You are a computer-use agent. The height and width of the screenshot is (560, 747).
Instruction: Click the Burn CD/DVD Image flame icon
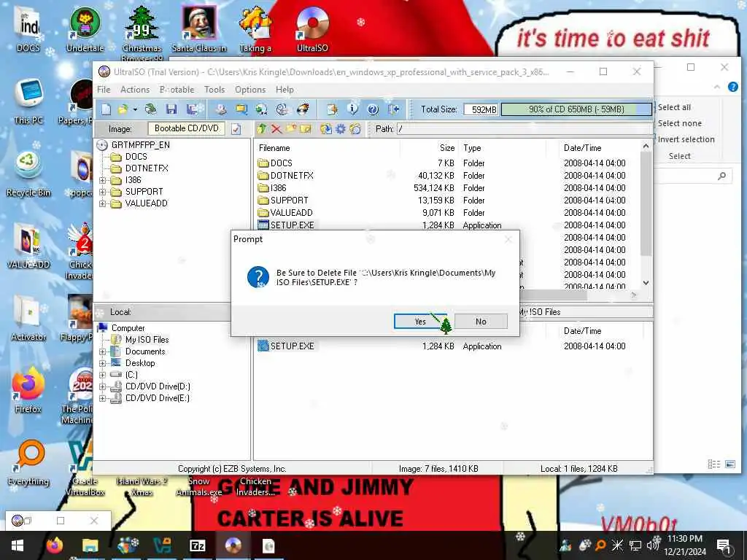pos(303,109)
